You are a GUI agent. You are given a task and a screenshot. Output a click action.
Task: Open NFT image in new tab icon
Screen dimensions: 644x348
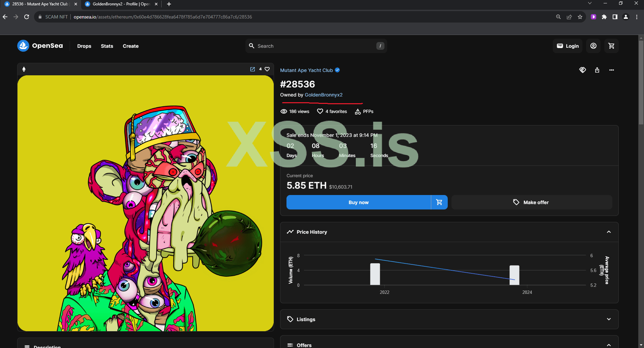click(x=252, y=69)
